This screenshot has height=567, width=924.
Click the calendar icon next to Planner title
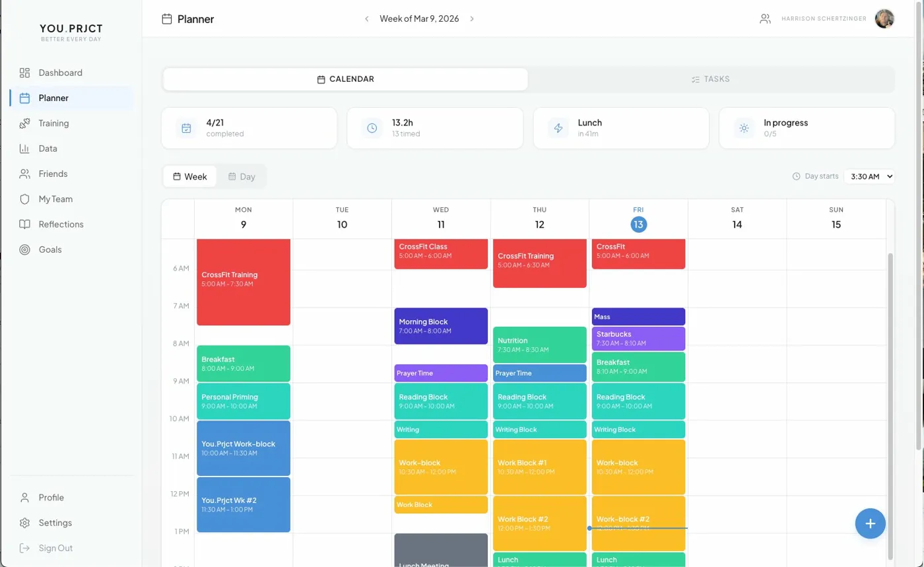click(166, 19)
